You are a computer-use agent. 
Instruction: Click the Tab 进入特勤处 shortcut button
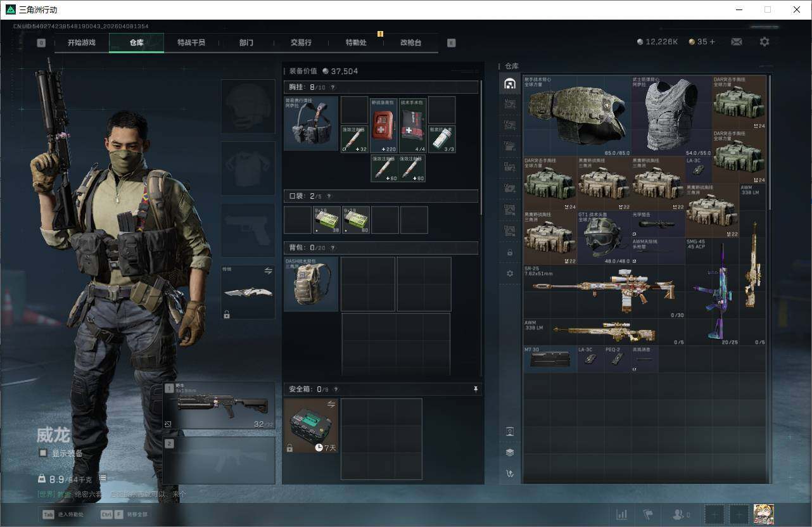(x=63, y=514)
